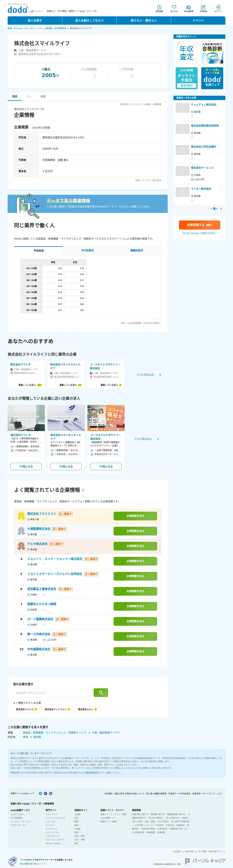The height and width of the screenshot is (868, 233).
Task: Open the サイトマップ footer link
Action: pyautogui.click(x=208, y=793)
